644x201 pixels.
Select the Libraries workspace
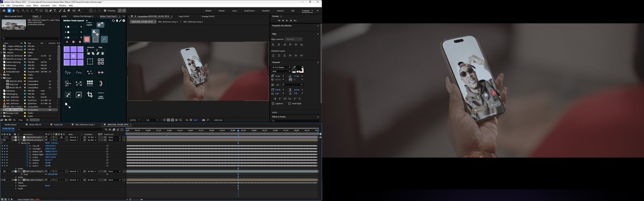coord(280,10)
